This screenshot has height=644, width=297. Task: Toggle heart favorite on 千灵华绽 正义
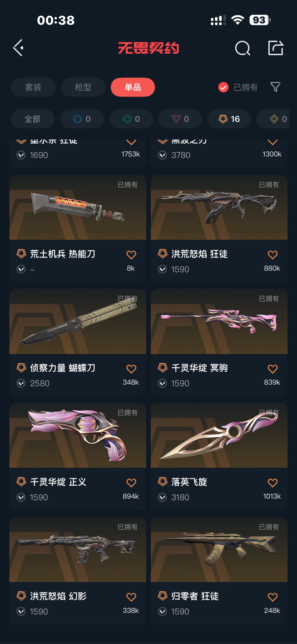click(131, 483)
